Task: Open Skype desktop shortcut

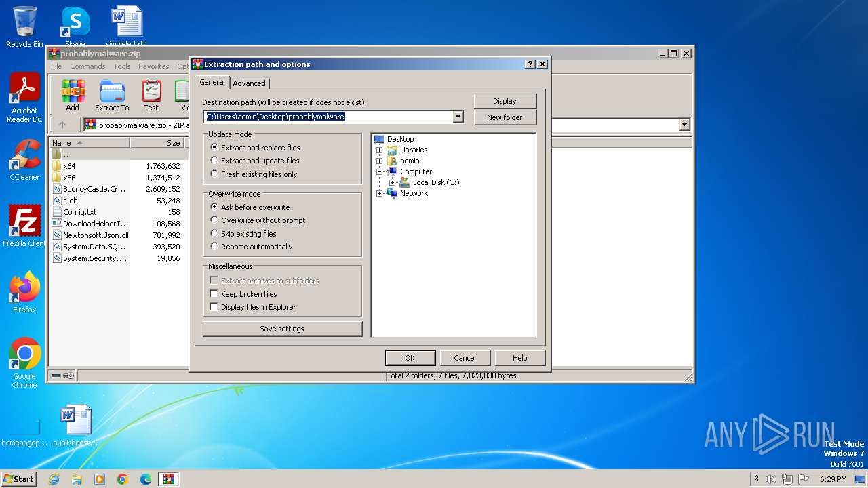Action: (x=75, y=26)
